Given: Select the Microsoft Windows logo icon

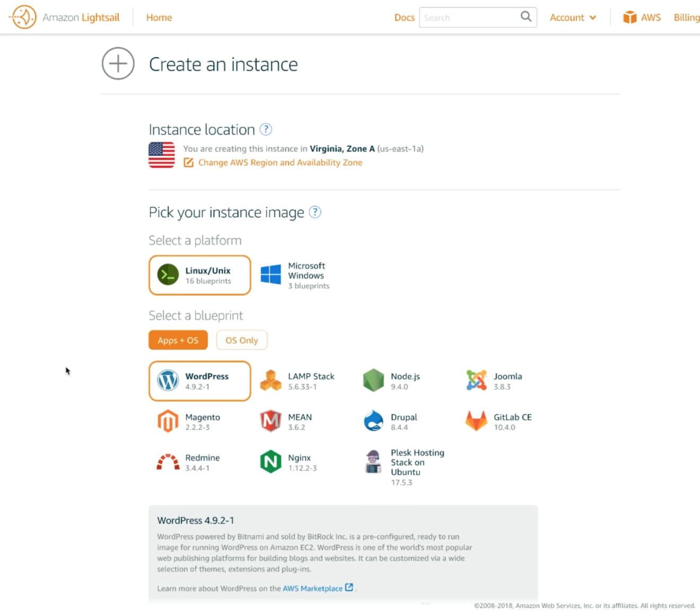Looking at the screenshot, I should point(270,274).
